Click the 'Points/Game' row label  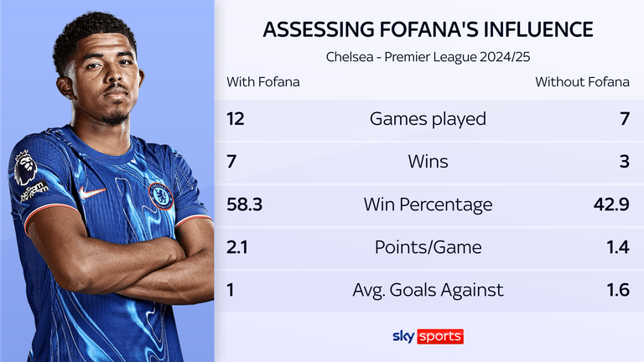pyautogui.click(x=428, y=247)
